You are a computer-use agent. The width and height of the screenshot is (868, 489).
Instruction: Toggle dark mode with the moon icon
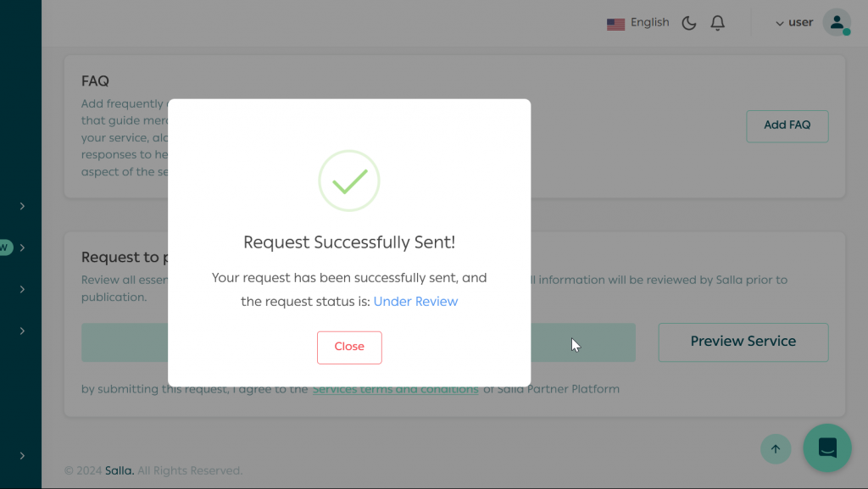click(x=689, y=23)
